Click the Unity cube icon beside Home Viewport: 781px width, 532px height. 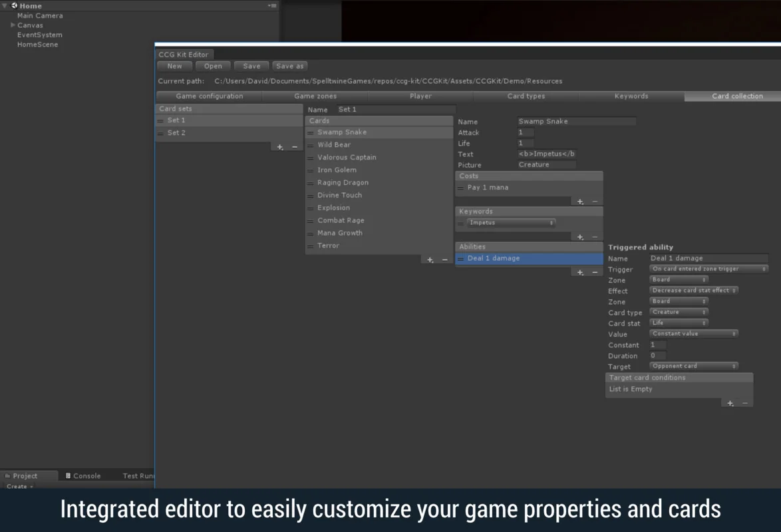point(15,5)
